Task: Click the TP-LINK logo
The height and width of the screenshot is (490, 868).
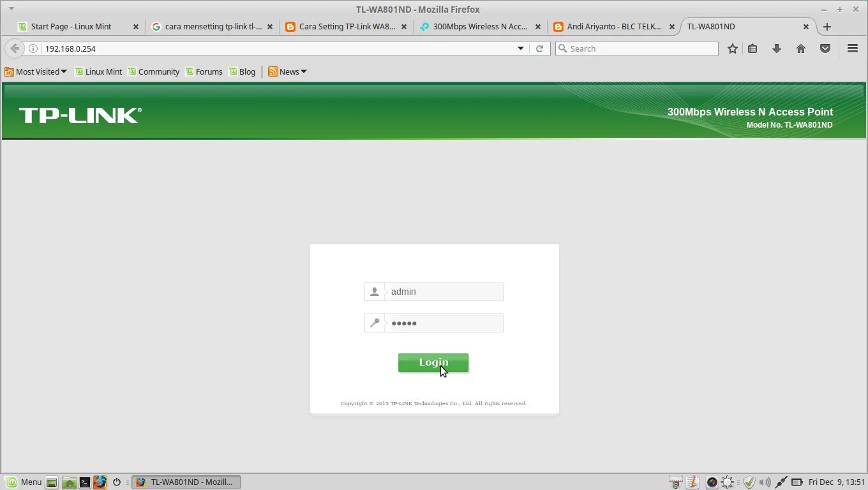Action: click(x=80, y=115)
